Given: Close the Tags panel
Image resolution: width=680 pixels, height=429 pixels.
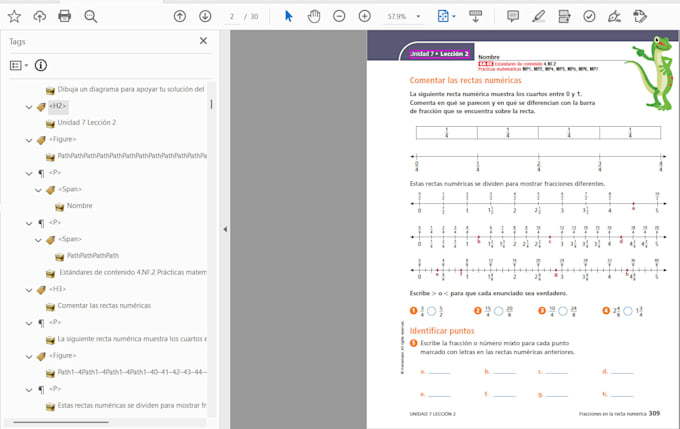Looking at the screenshot, I should pyautogui.click(x=203, y=41).
